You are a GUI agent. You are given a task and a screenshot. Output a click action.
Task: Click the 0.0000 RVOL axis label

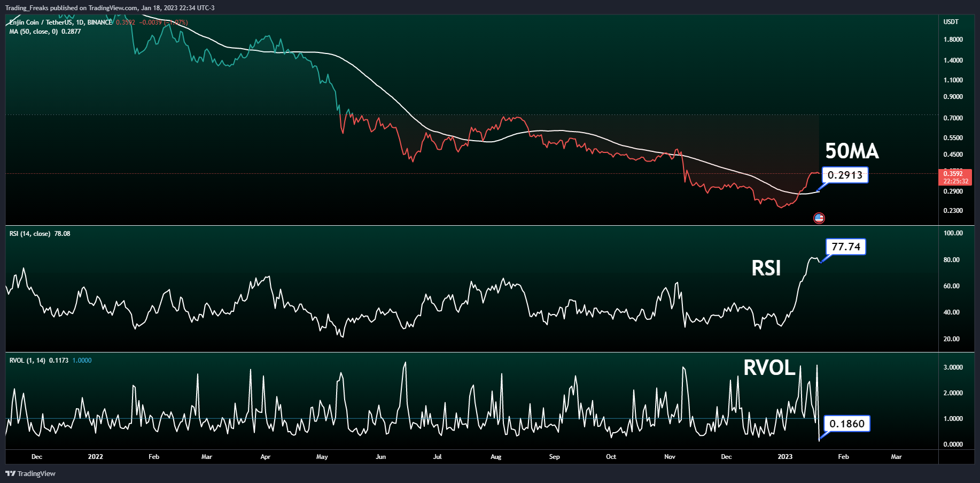953,444
